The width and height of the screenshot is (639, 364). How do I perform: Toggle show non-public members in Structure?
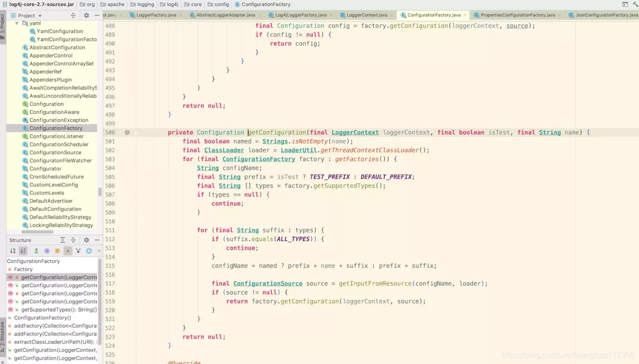(x=68, y=251)
